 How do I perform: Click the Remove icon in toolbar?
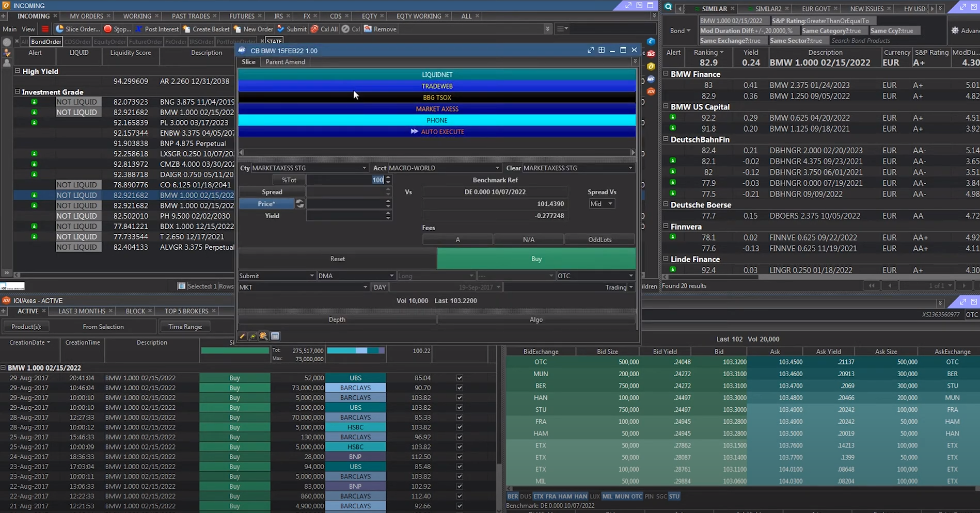(368, 29)
